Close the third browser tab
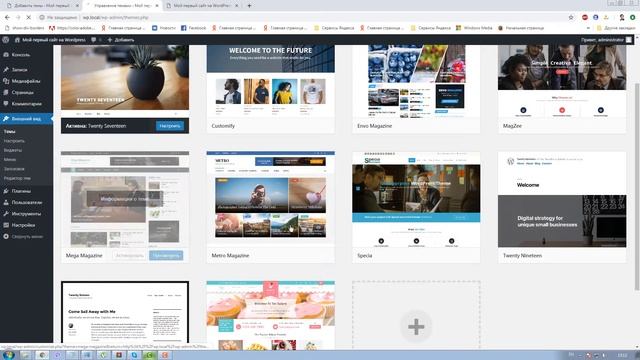 tap(236, 6)
